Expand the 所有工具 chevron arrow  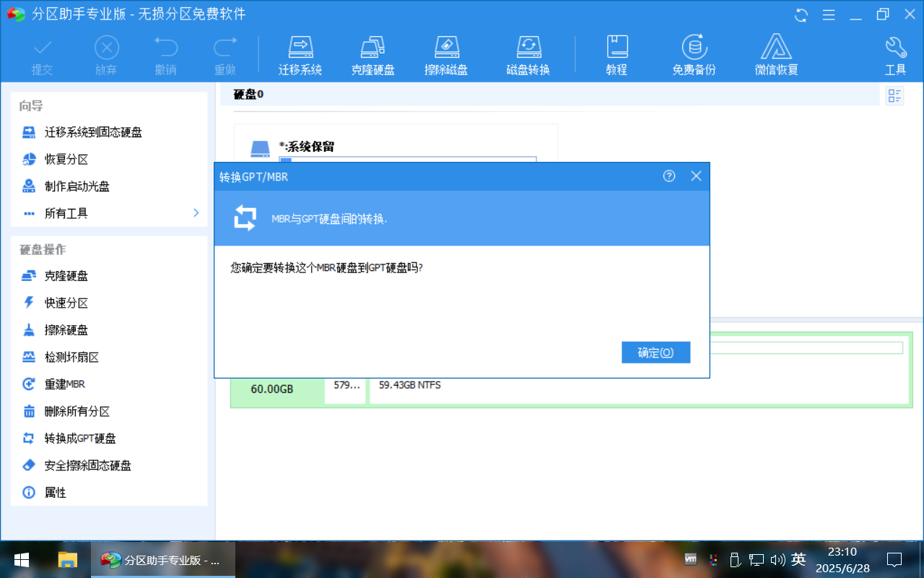coord(196,212)
